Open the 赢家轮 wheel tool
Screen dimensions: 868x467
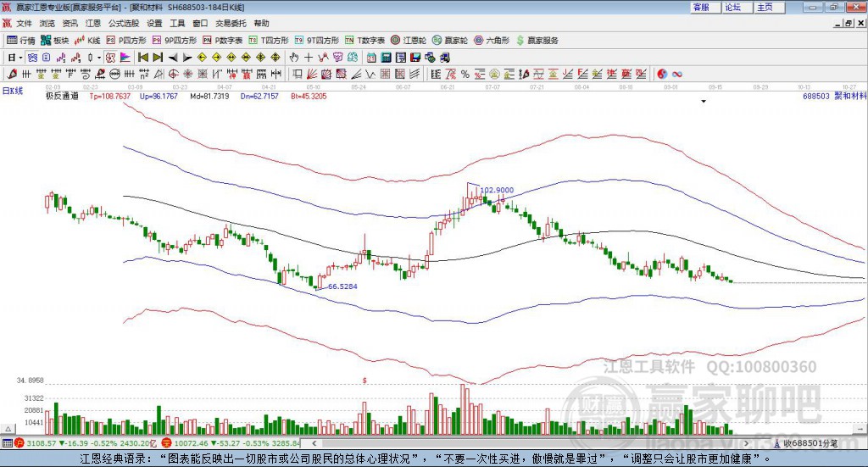(450, 41)
